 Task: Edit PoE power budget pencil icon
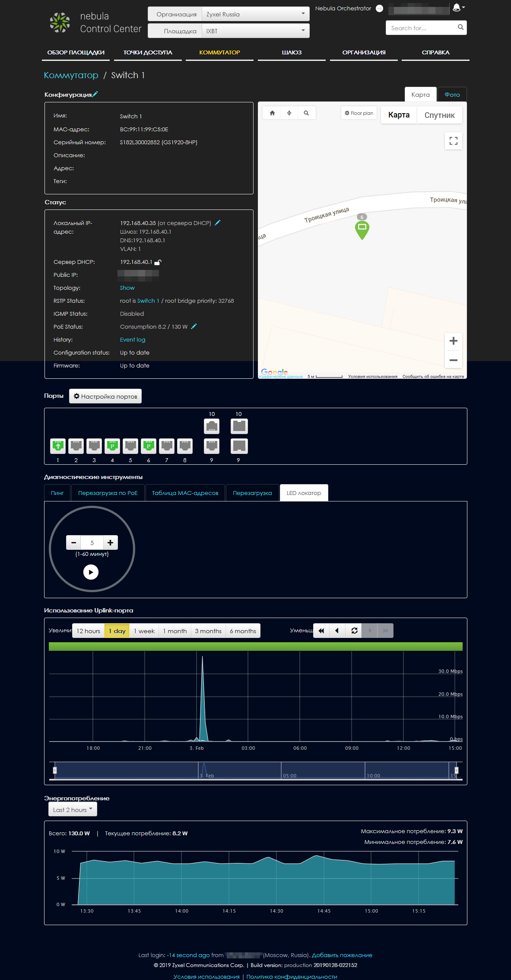[194, 326]
